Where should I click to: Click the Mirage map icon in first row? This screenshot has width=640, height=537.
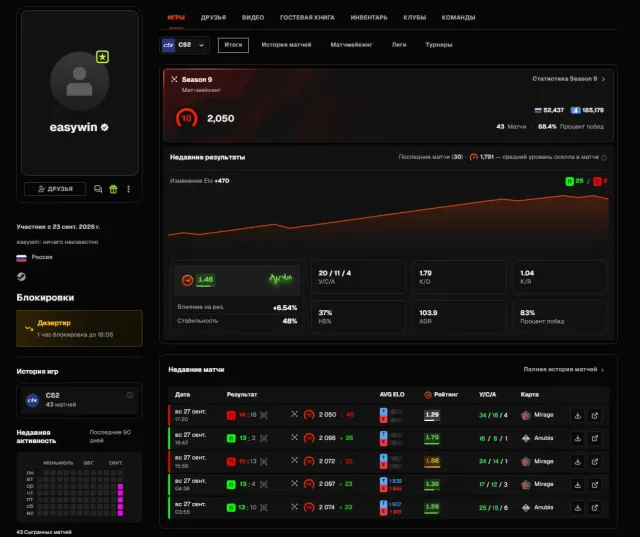tap(526, 415)
